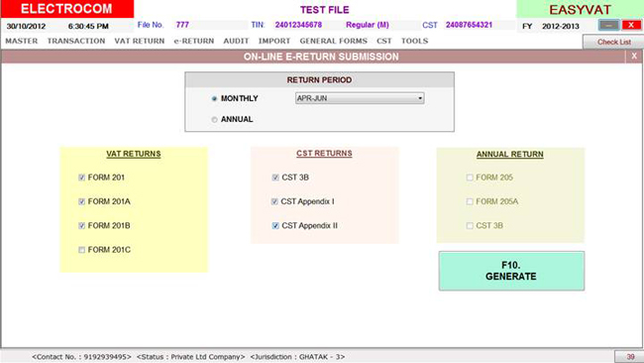The height and width of the screenshot is (363, 644).
Task: Click the Jurisdiction: GHATAK - 3 entry
Action: 297,357
